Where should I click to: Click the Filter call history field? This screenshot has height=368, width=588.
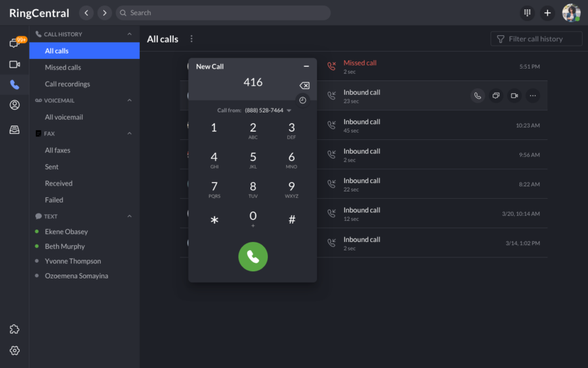point(536,39)
